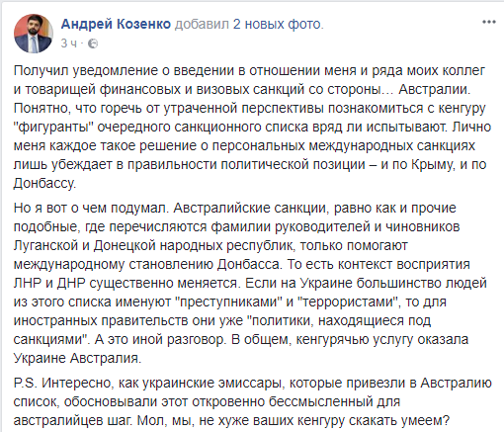
Task: Click the line "Украине Австралия."
Action: [x=77, y=358]
